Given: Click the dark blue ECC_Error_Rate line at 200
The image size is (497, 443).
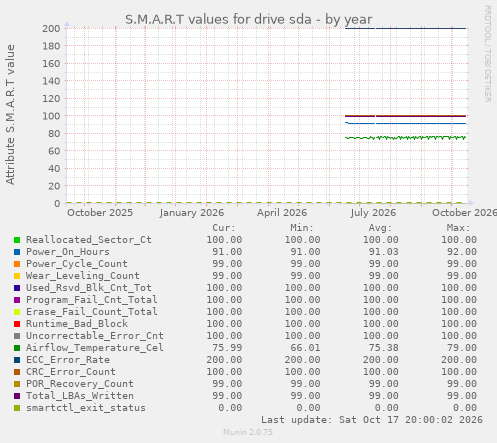Looking at the screenshot, I should click(x=405, y=29).
